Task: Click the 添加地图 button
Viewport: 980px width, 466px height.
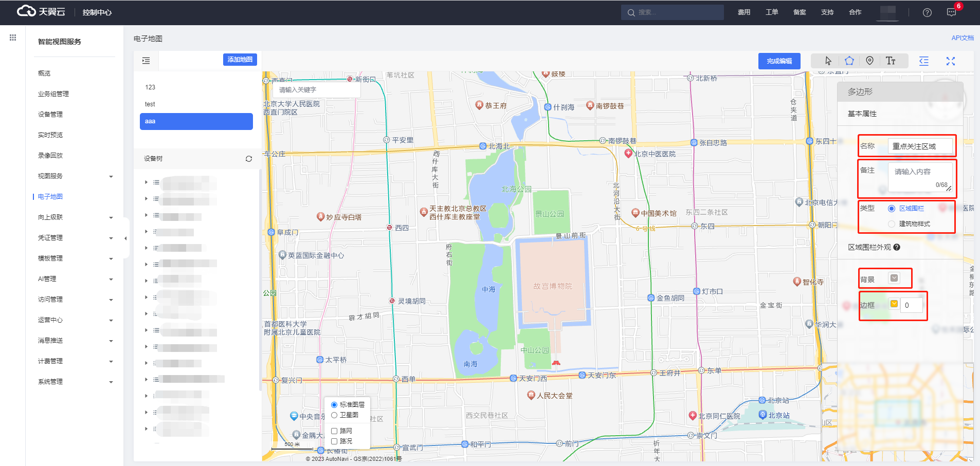Action: pos(240,60)
